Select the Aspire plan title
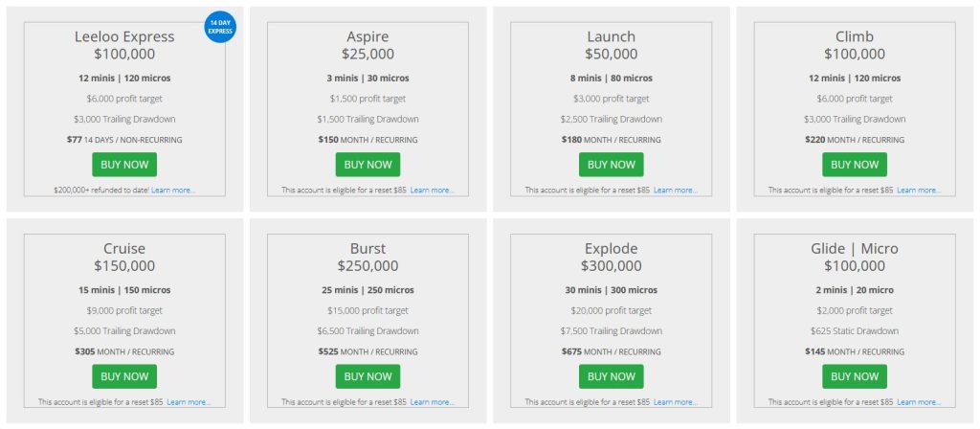Image resolution: width=980 pixels, height=429 pixels. (367, 37)
